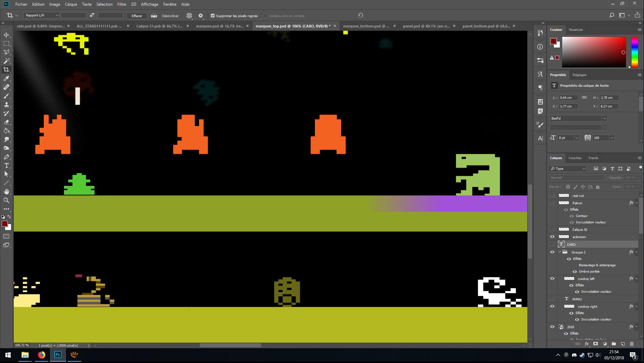This screenshot has height=363, width=644.
Task: Click the hue spectrum slider
Action: pyautogui.click(x=635, y=52)
